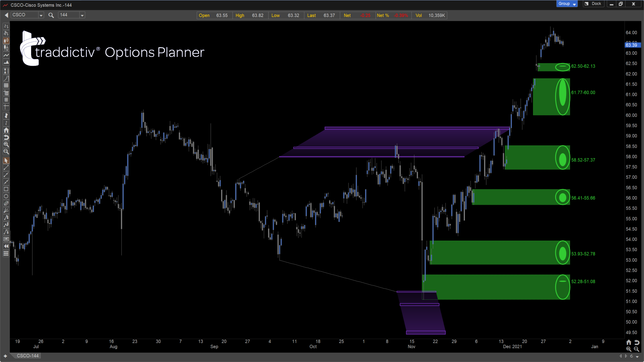Open the 144 interval selector dropdown
Viewport: 644px width, 362px height.
click(82, 15)
